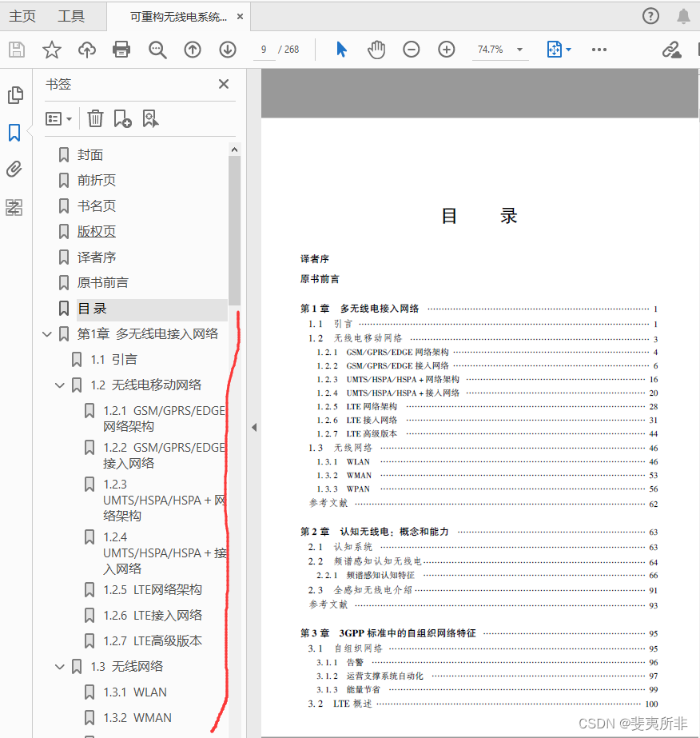The width and height of the screenshot is (700, 738).
Task: Click 第2章 认知无线电 contents entry
Action: pos(479,532)
